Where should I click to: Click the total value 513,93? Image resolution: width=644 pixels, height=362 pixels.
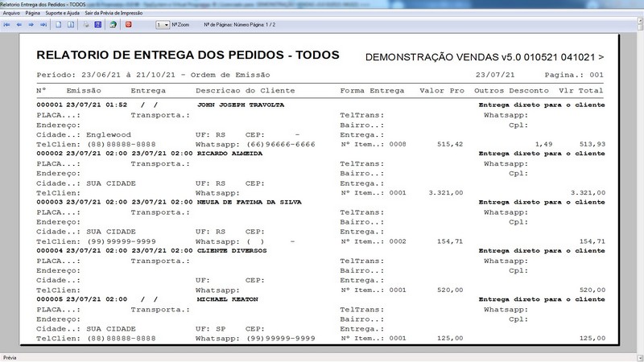tap(592, 145)
